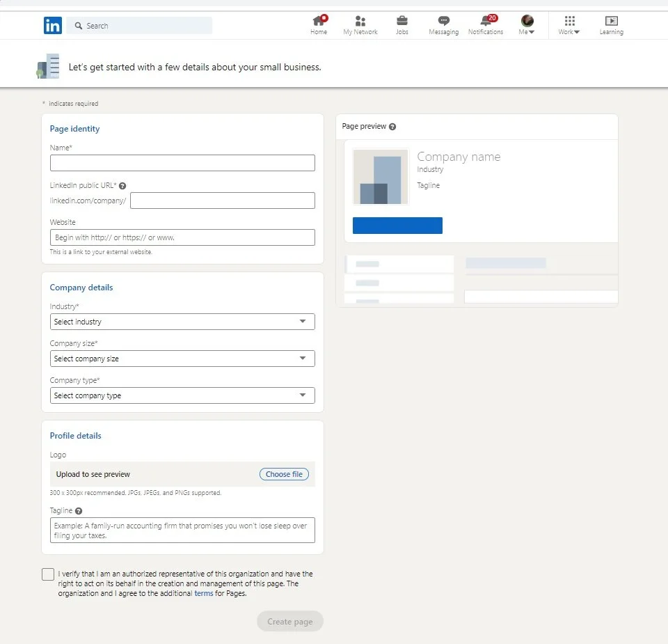This screenshot has width=668, height=644.
Task: Click the search magnifier icon
Action: [79, 26]
